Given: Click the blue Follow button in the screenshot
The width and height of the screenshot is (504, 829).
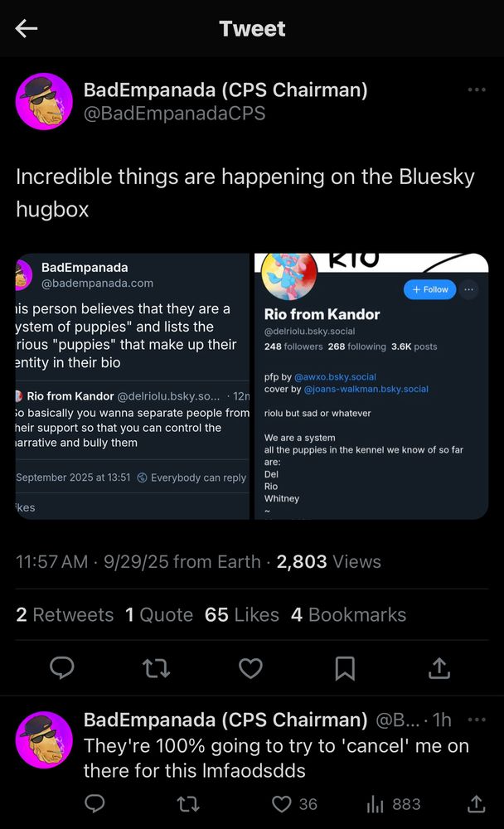Looking at the screenshot, I should (x=429, y=289).
